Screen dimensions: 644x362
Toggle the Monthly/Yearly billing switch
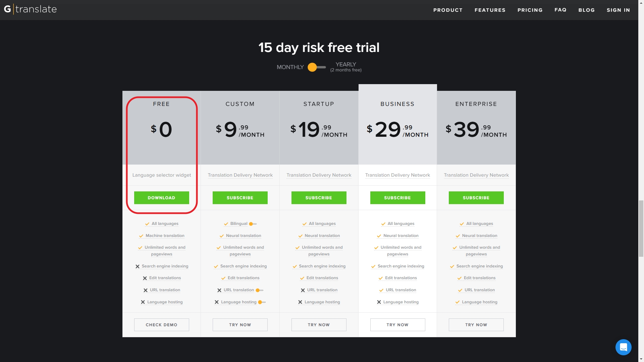click(x=317, y=67)
